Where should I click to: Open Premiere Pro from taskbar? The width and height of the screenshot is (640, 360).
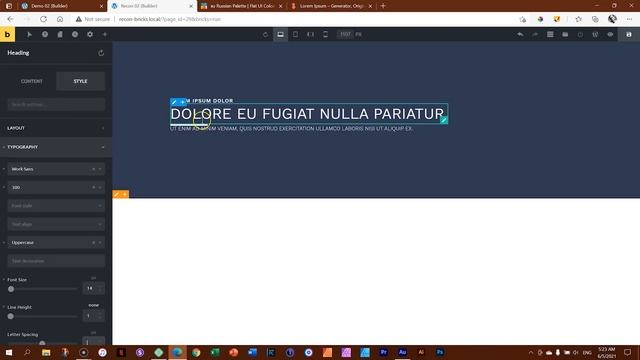click(383, 352)
